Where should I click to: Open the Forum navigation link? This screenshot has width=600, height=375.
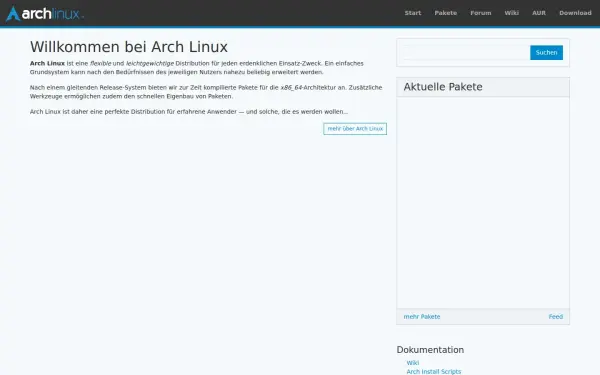click(x=481, y=13)
